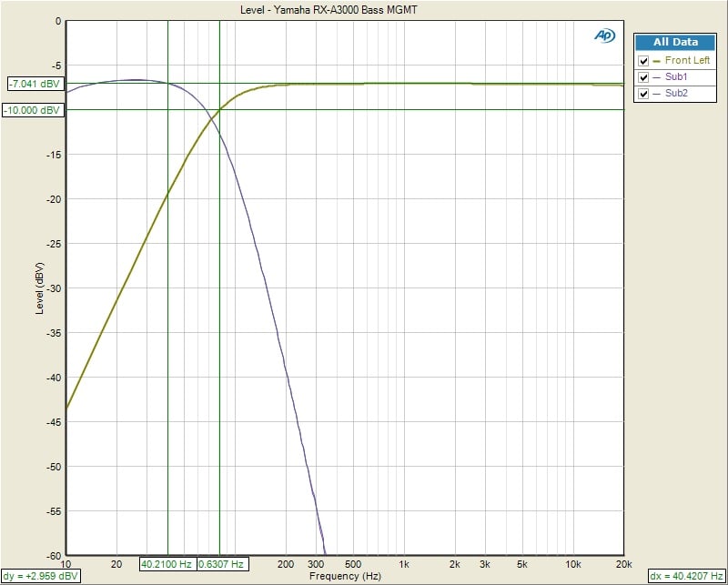Uncheck the Sub1 trace checkbox

click(x=644, y=77)
